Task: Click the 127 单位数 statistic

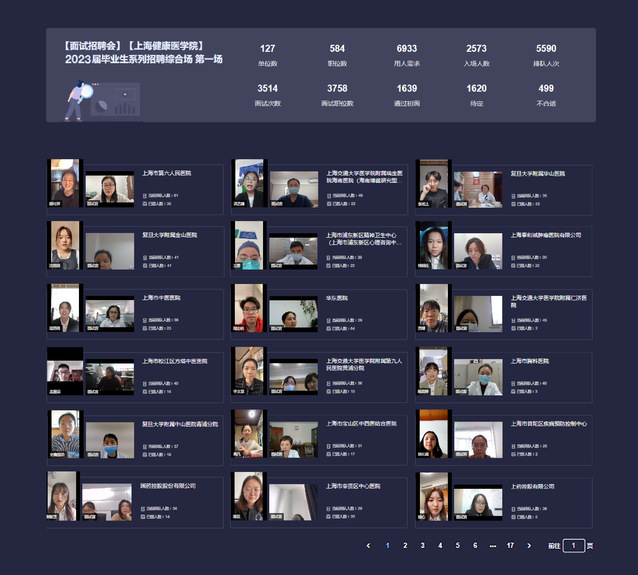Action: click(x=268, y=54)
